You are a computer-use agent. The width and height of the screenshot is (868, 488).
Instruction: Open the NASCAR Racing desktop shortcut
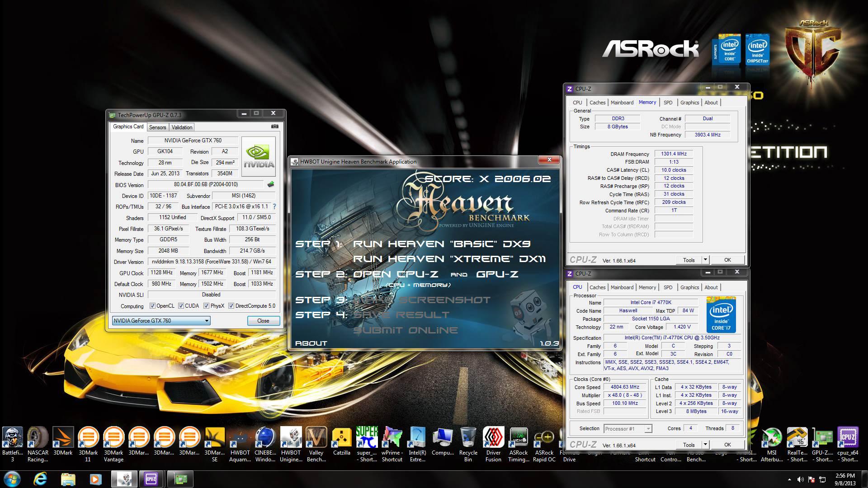[x=38, y=445]
